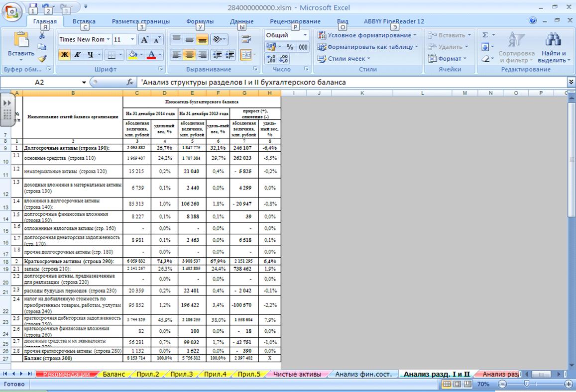This screenshot has width=576, height=392.
Task: Toggle bold formatting (Ж)
Action: pyautogui.click(x=64, y=55)
